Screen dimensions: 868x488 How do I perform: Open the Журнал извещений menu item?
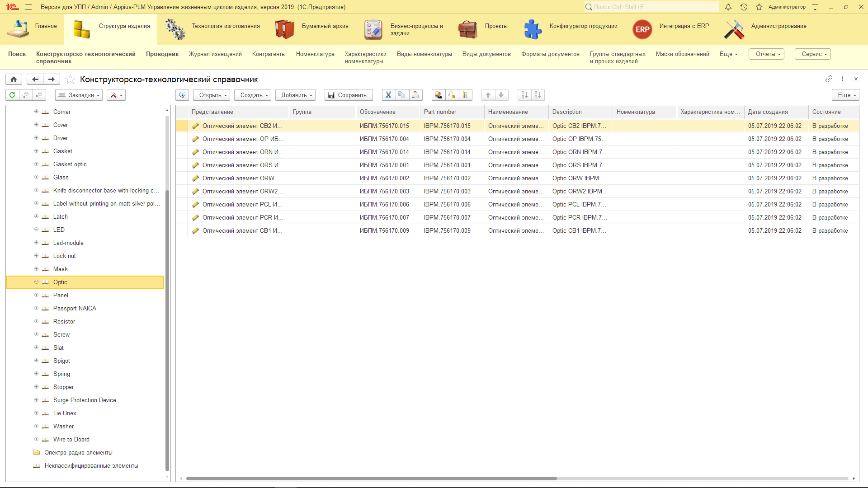(x=215, y=54)
